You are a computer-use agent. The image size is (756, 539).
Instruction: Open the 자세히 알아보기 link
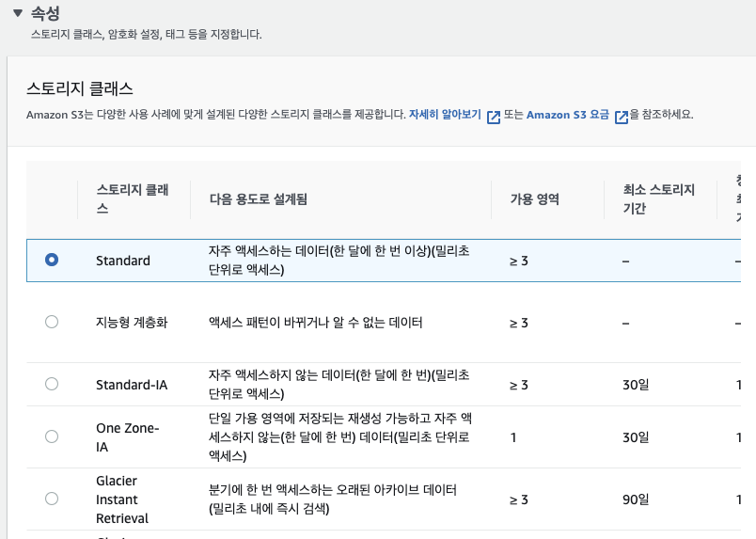point(445,115)
